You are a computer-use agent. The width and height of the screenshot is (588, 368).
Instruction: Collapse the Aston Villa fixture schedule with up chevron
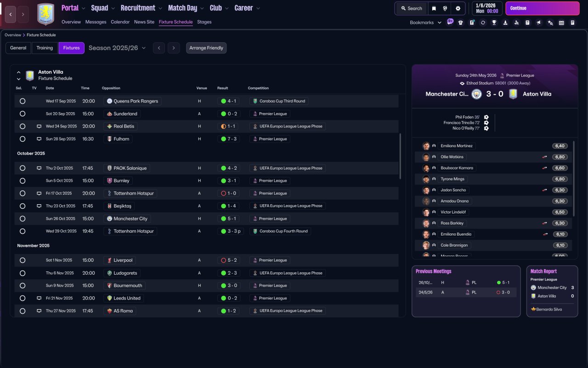point(19,72)
